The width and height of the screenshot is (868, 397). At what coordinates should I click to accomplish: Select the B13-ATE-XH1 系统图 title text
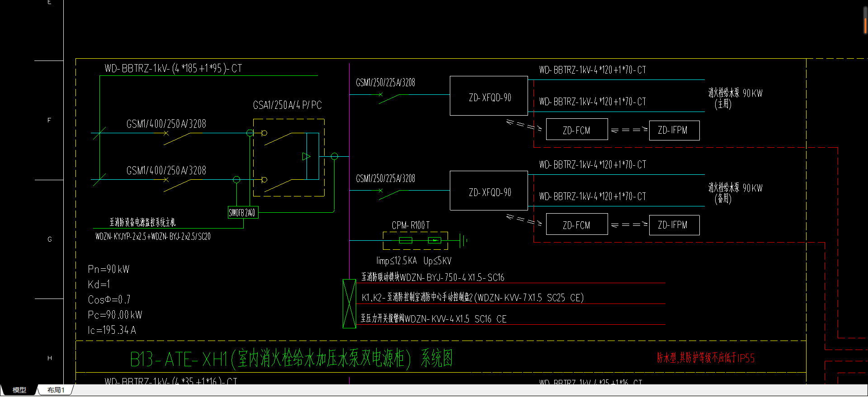292,359
